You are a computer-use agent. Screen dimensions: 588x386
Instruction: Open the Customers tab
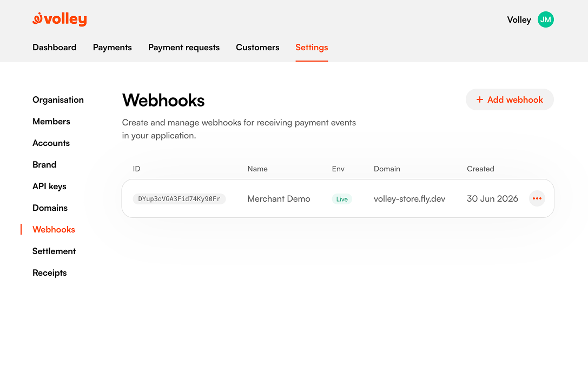pos(257,47)
